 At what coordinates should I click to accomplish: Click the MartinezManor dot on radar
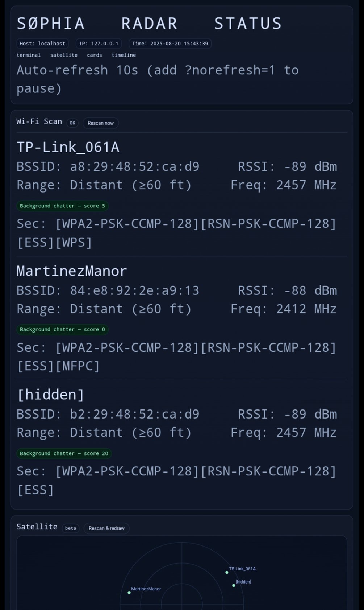(129, 593)
